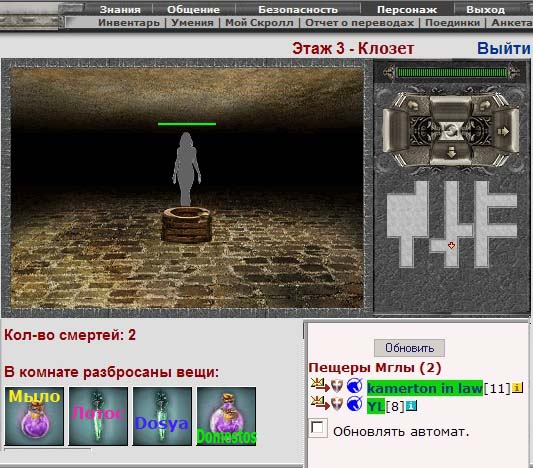The image size is (533, 468).
Task: Open info icon next to YL
Action: (x=411, y=405)
